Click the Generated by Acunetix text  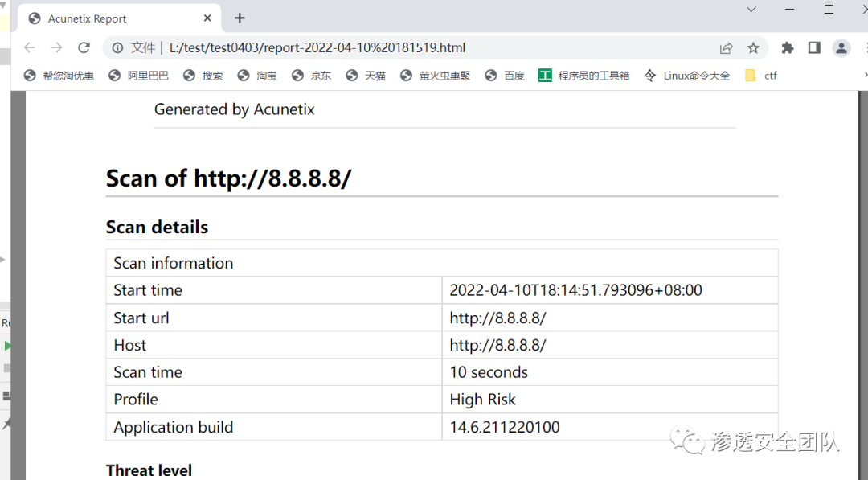click(234, 109)
